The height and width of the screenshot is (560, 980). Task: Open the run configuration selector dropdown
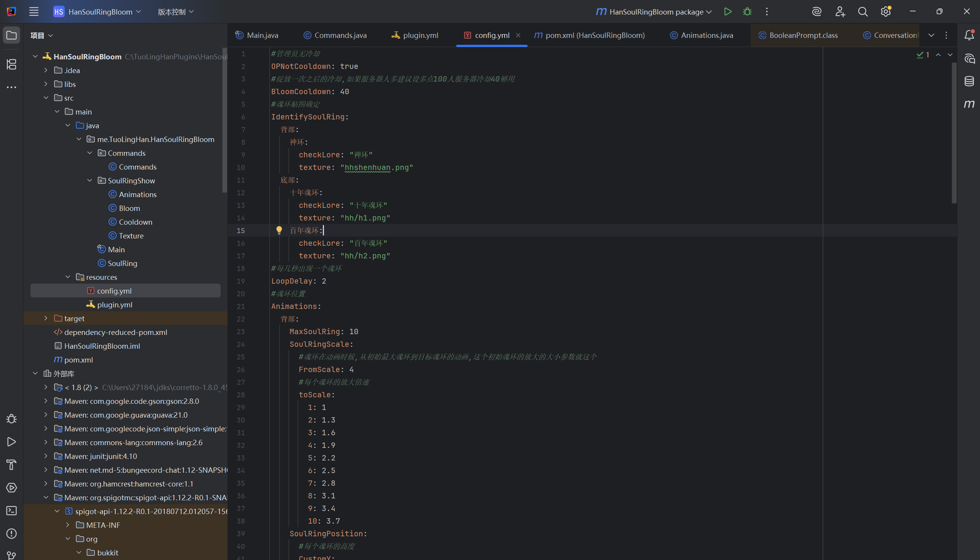point(654,12)
